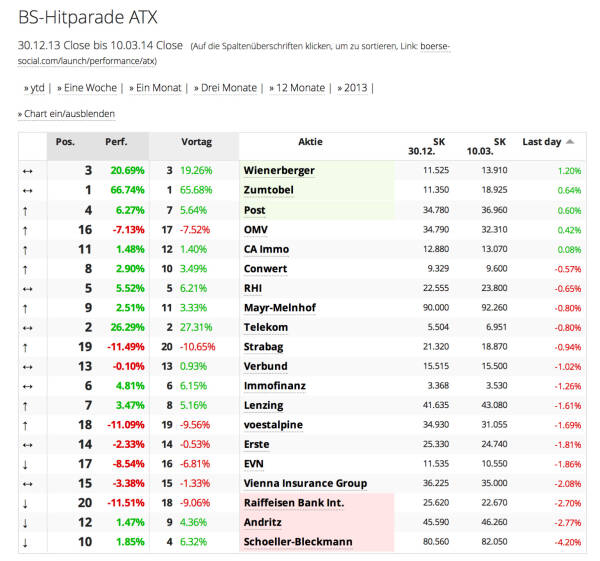The width and height of the screenshot is (600, 561).
Task: Sort by Last day header
Action: pos(541,142)
